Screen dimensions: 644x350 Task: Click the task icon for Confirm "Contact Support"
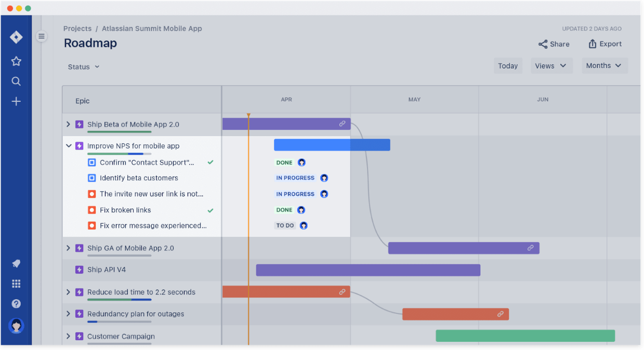click(92, 163)
